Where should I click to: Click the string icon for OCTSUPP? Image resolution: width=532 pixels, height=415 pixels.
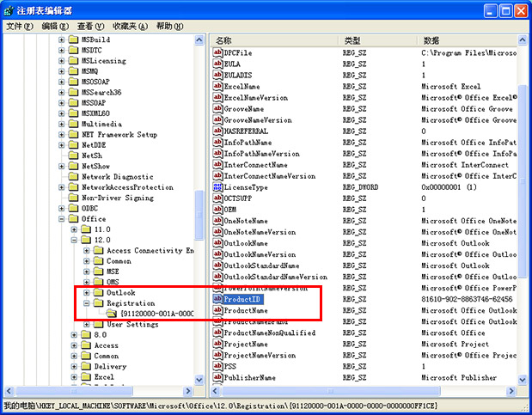click(217, 198)
